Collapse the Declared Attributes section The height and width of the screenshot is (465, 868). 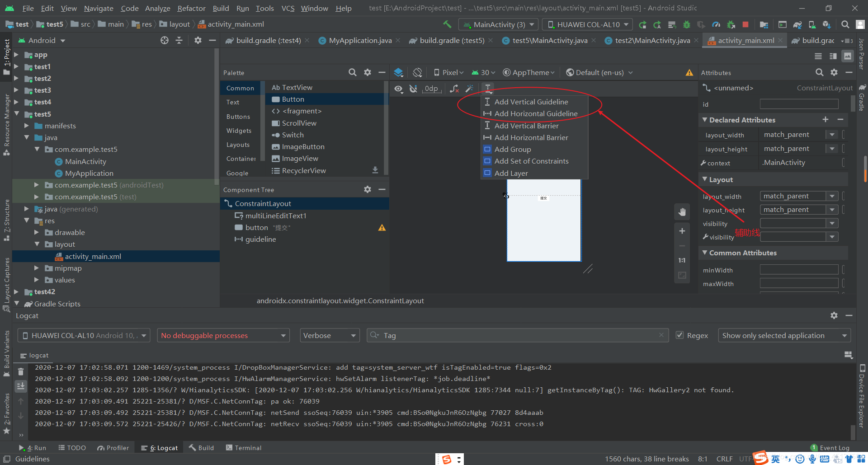(x=704, y=120)
